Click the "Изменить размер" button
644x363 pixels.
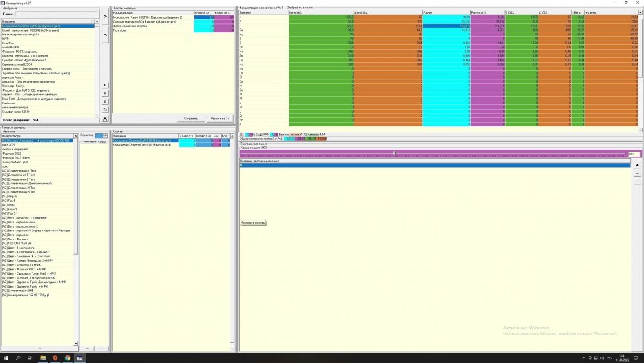(x=253, y=223)
